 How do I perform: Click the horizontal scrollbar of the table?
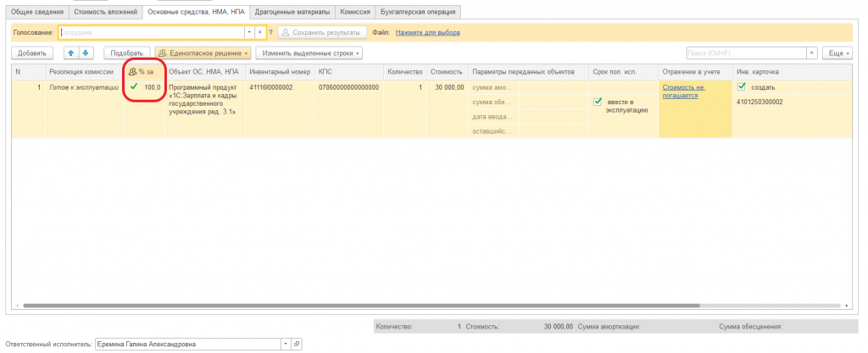(362, 305)
